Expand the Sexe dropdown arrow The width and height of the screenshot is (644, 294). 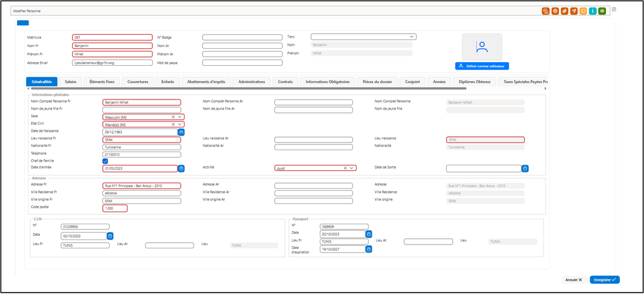(180, 117)
